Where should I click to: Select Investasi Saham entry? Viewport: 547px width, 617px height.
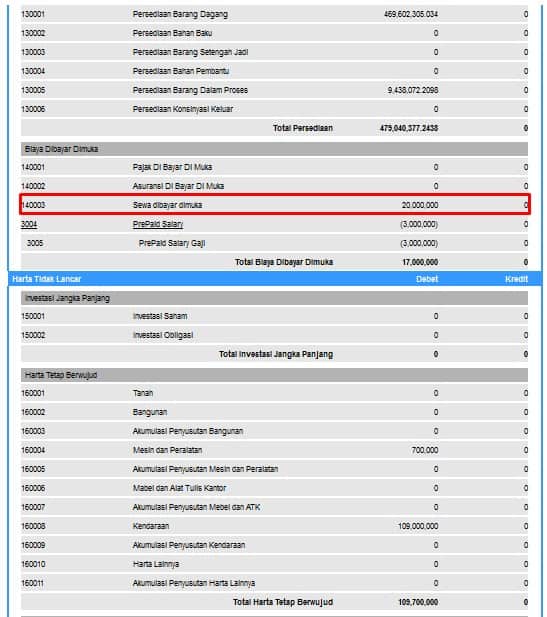click(160, 316)
